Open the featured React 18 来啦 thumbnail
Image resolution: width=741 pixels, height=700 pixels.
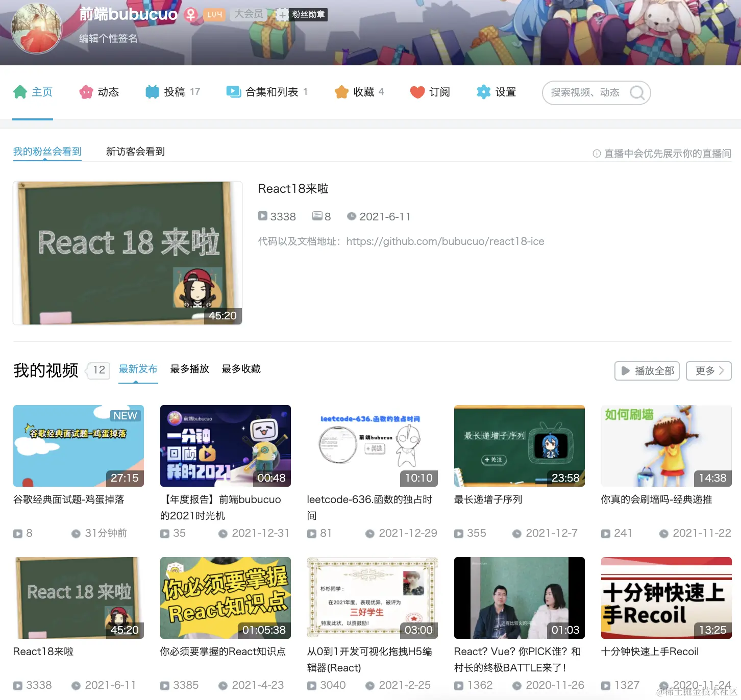[128, 253]
